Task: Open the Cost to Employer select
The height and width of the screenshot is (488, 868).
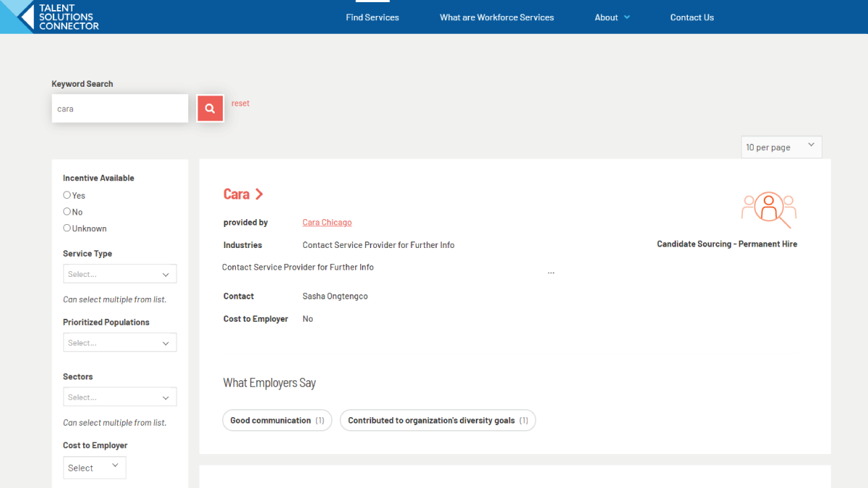Action: click(95, 468)
